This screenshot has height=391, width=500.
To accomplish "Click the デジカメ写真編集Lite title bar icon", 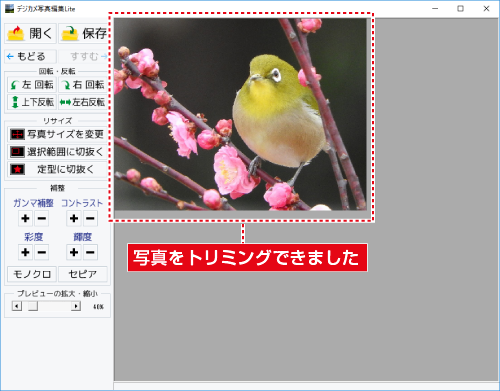I will point(9,9).
